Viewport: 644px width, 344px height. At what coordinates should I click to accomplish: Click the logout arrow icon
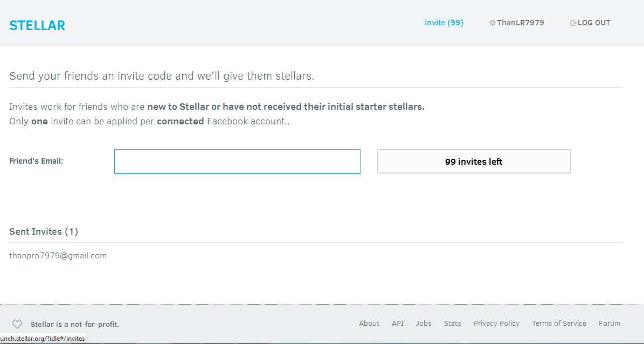pos(573,23)
